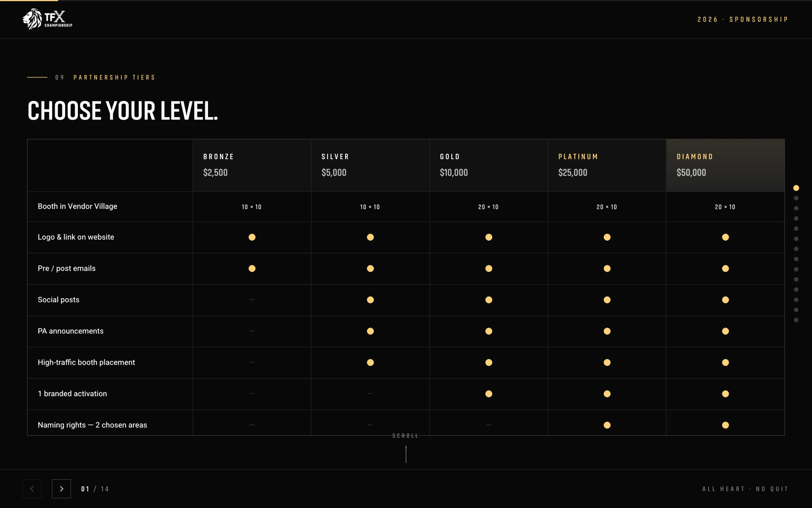Toggle Naming rights for the Platinum tier
The height and width of the screenshot is (508, 812).
[x=607, y=425]
